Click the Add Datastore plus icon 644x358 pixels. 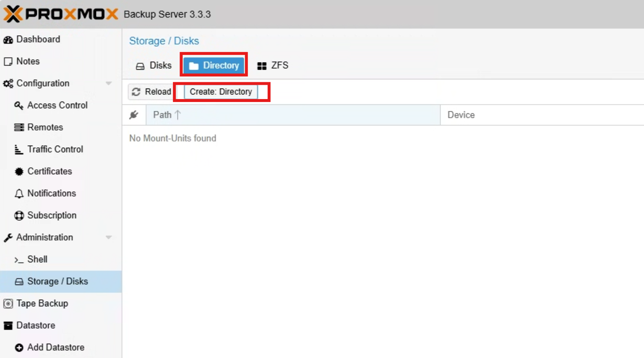click(x=19, y=348)
